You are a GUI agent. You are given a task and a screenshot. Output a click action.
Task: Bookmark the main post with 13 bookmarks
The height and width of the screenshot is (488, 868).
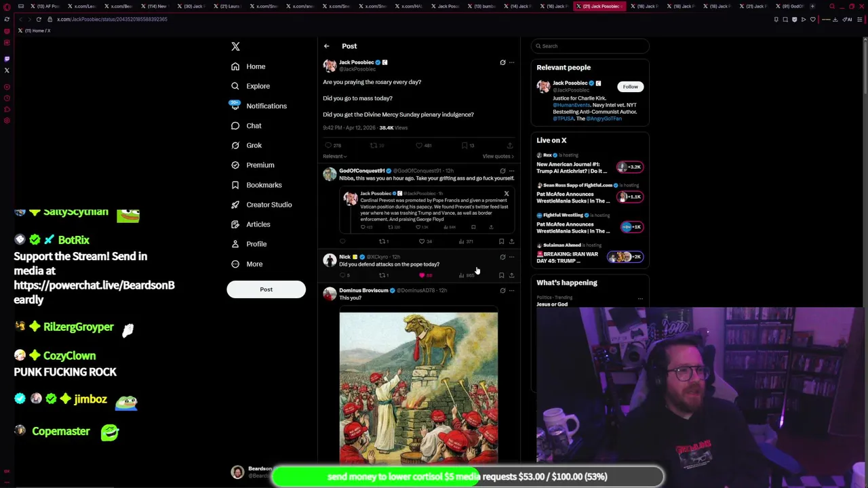[x=467, y=145]
